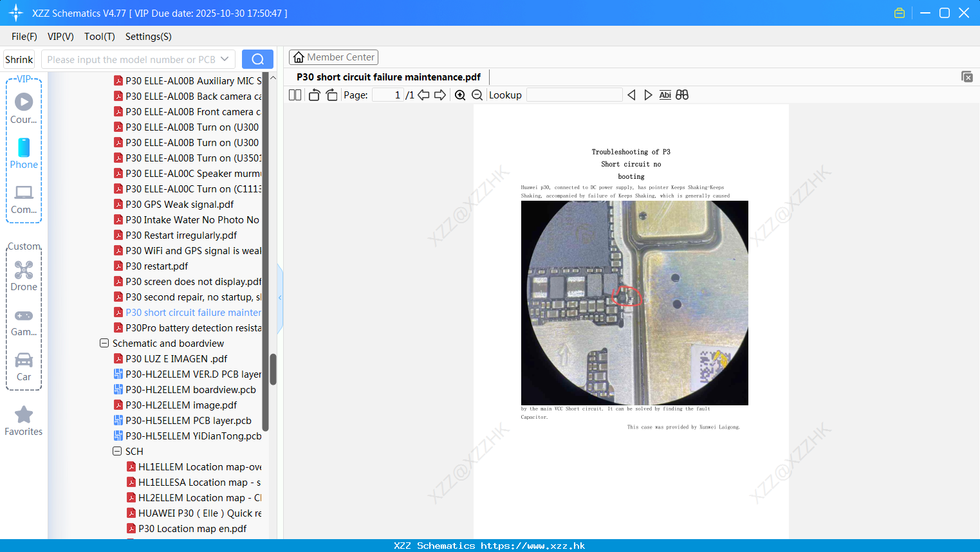980x552 pixels.
Task: Click the lock icon in title bar
Action: [x=900, y=13]
